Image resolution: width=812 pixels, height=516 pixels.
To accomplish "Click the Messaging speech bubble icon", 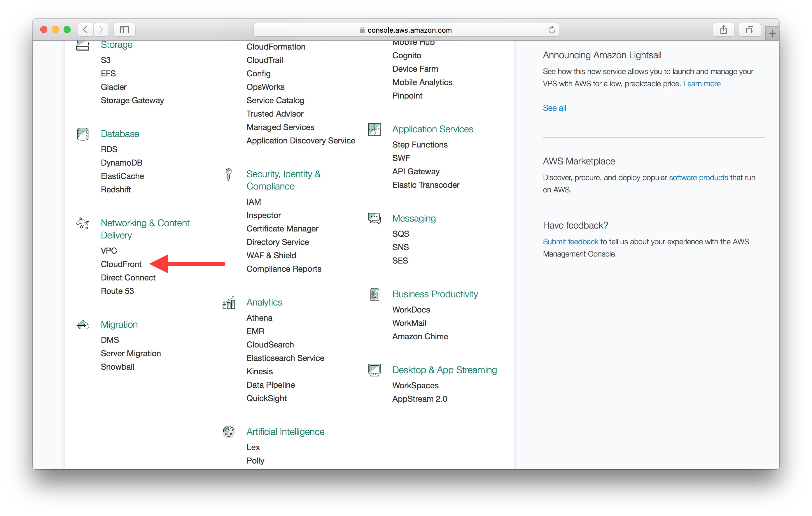I will point(374,218).
